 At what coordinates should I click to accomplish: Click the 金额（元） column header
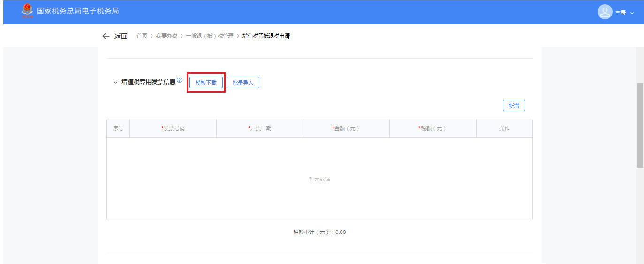pos(346,128)
